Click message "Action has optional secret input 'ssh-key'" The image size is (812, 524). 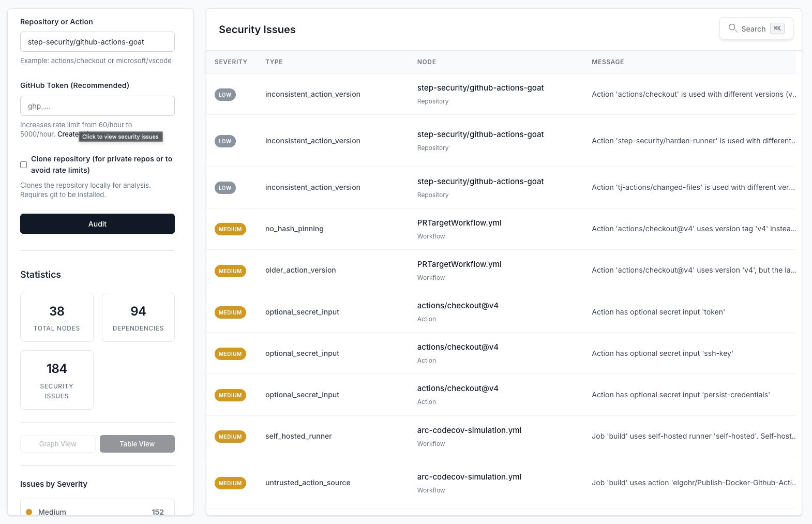[x=663, y=353]
